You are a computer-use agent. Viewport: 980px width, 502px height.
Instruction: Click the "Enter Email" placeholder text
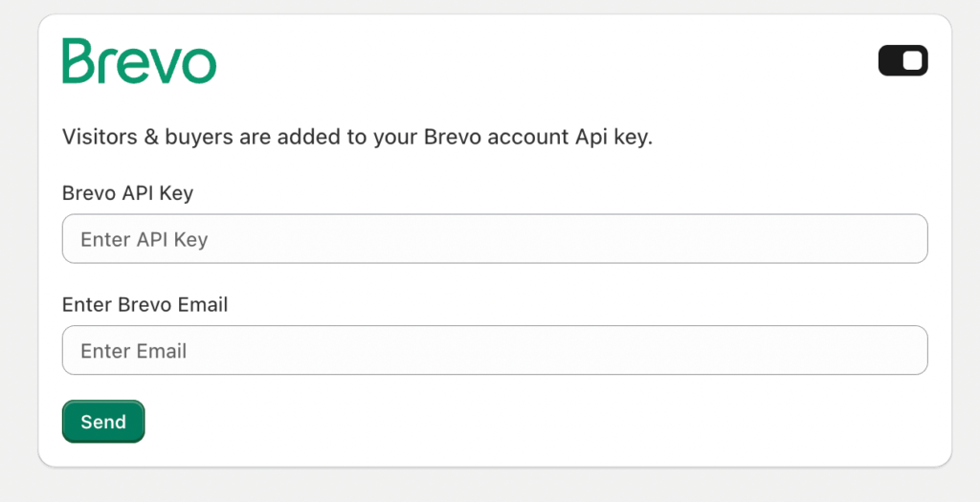pos(134,351)
